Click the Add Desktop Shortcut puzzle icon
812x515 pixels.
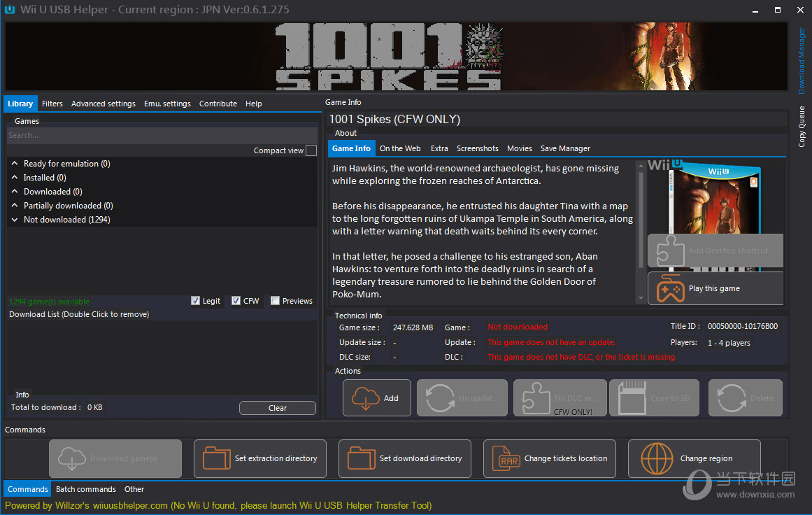point(671,251)
